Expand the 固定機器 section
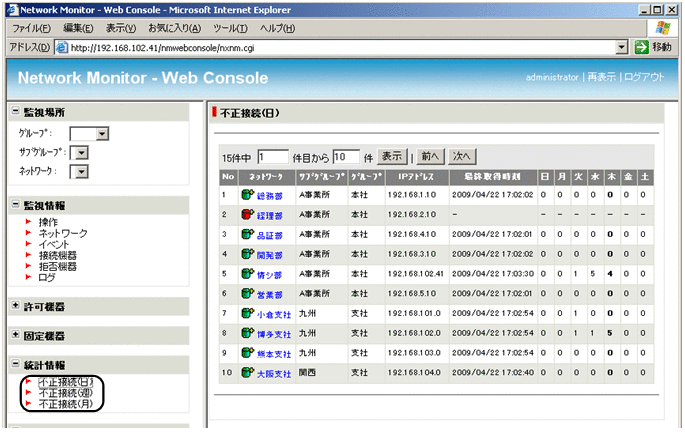This screenshot has width=685, height=432. point(15,335)
